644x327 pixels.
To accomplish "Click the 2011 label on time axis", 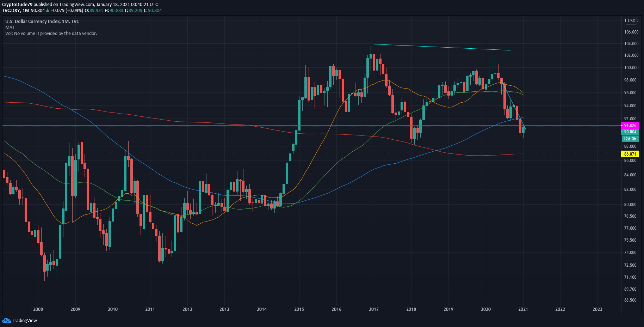I will [150, 309].
